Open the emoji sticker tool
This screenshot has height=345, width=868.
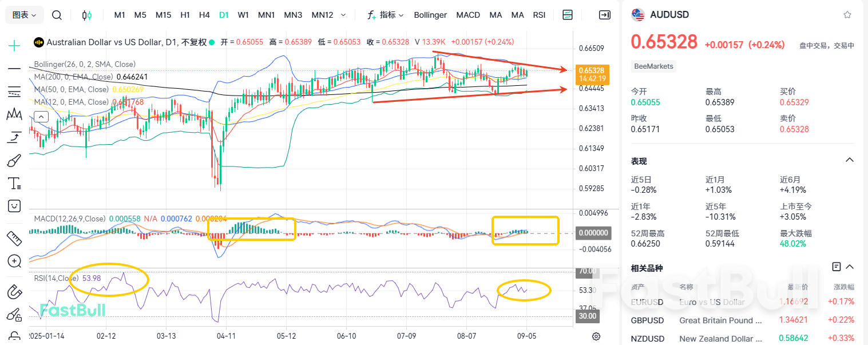[x=14, y=206]
